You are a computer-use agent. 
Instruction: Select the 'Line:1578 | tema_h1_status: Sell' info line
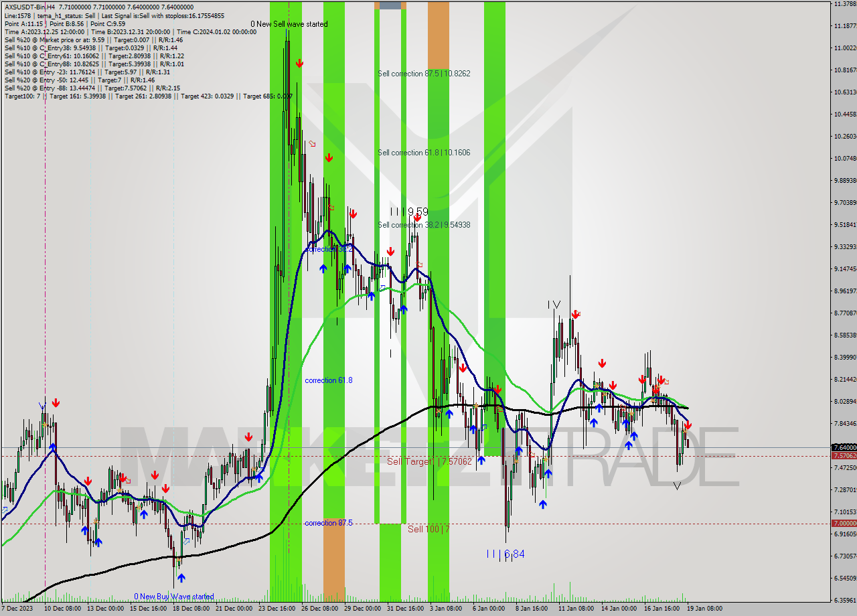tap(114, 15)
